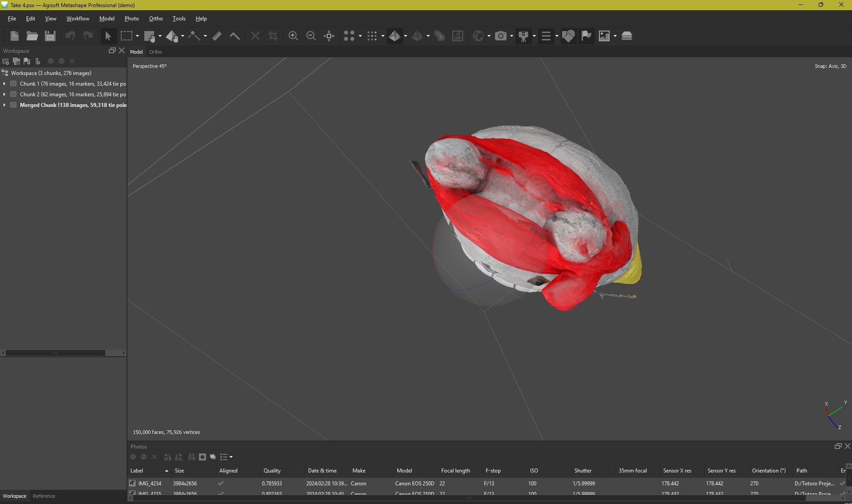Expand the Chunk 1 tree item
Viewport: 852px width, 504px height.
[x=4, y=84]
